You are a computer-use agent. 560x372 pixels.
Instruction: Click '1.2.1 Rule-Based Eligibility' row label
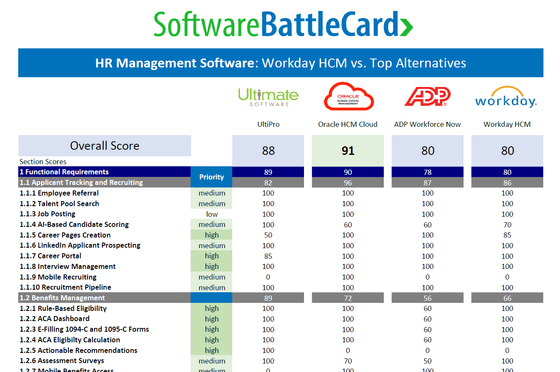click(x=63, y=308)
